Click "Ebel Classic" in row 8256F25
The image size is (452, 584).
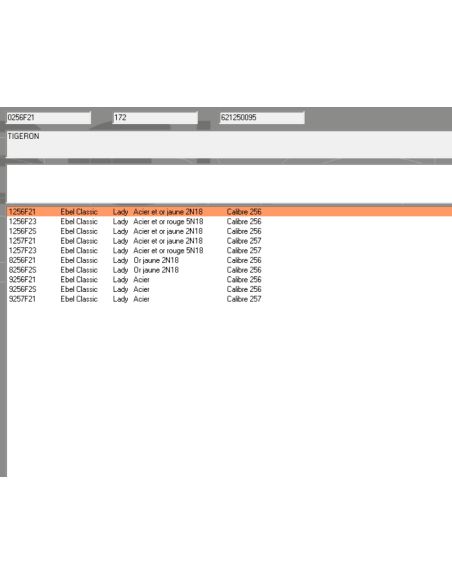coord(79,270)
